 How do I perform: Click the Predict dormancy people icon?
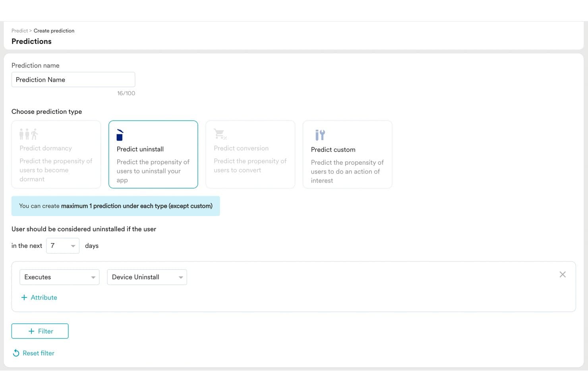coord(29,134)
